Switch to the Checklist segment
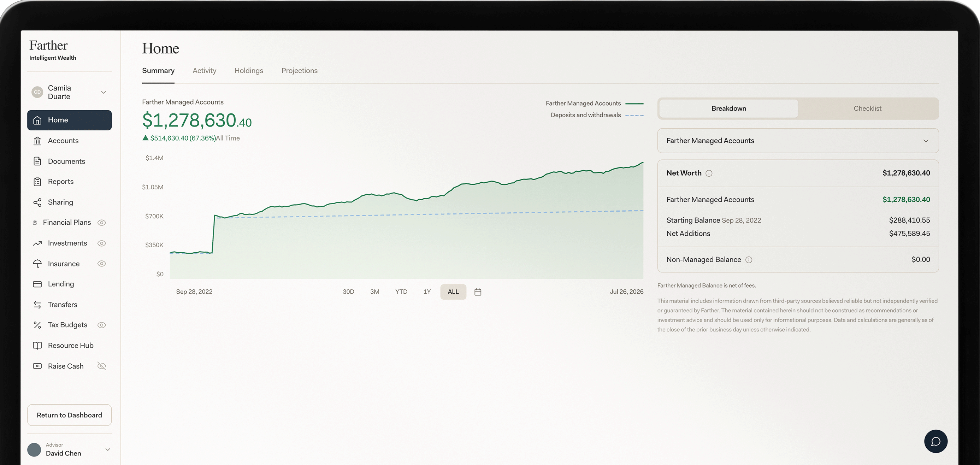The height and width of the screenshot is (465, 980). [x=867, y=108]
